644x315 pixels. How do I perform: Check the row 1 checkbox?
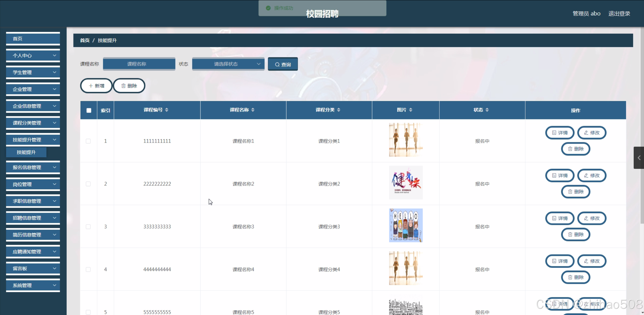88,141
